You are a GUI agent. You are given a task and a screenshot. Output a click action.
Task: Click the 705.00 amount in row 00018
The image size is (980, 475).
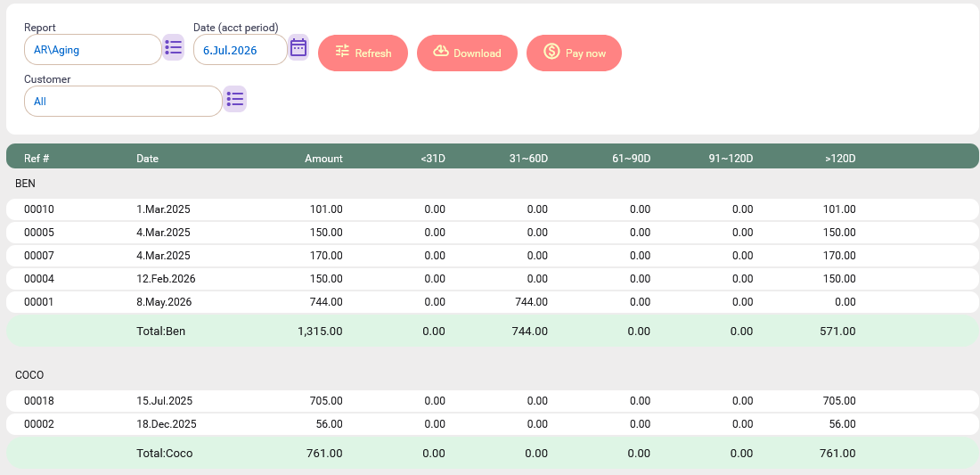pos(326,401)
